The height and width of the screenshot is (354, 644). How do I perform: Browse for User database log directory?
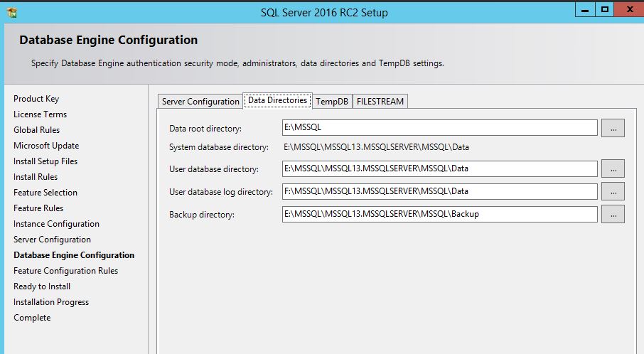[613, 191]
